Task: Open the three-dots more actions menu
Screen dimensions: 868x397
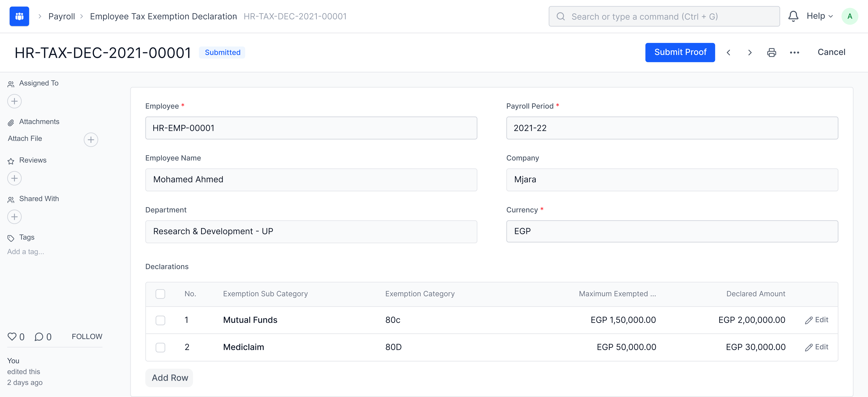Action: tap(794, 53)
